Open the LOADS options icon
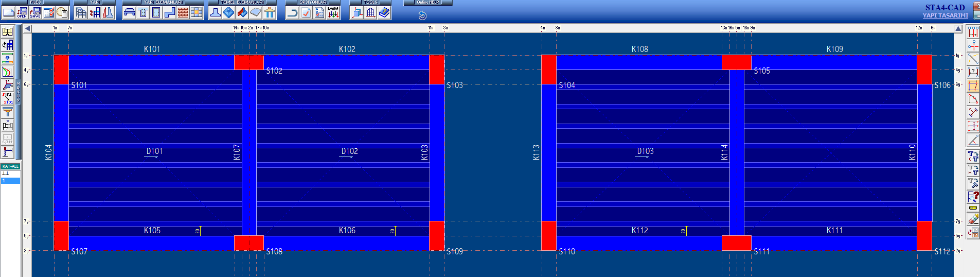The image size is (980, 277). pos(333,12)
